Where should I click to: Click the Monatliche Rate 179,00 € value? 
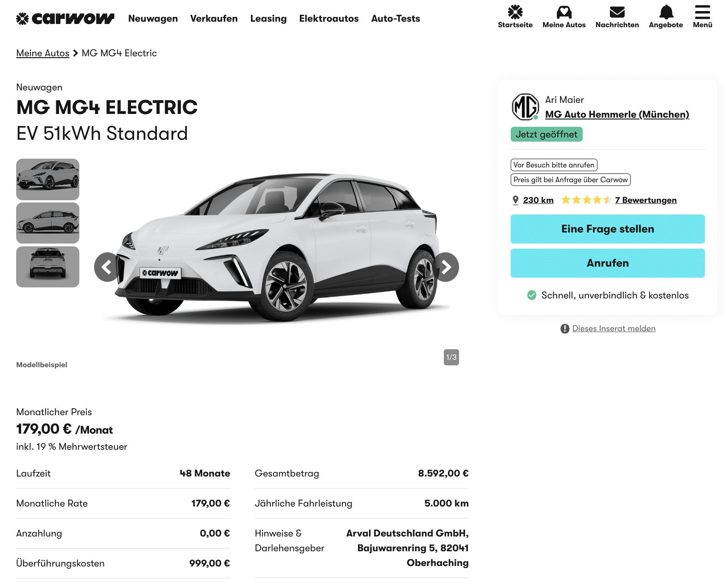coord(211,503)
